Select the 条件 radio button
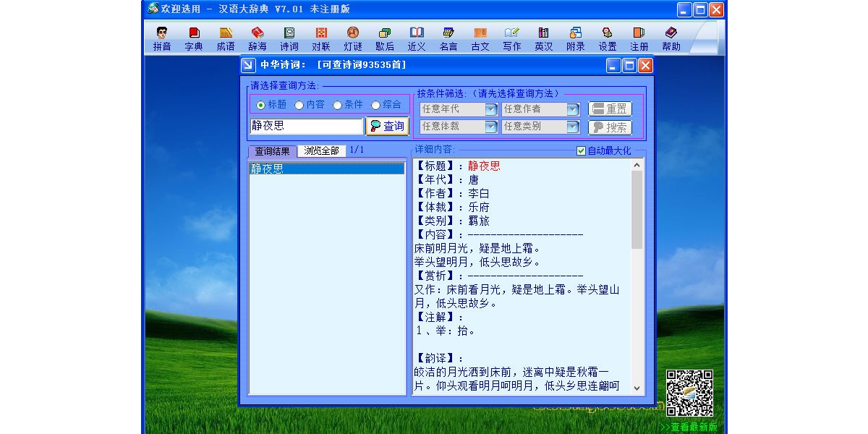The height and width of the screenshot is (434, 868). (x=337, y=105)
